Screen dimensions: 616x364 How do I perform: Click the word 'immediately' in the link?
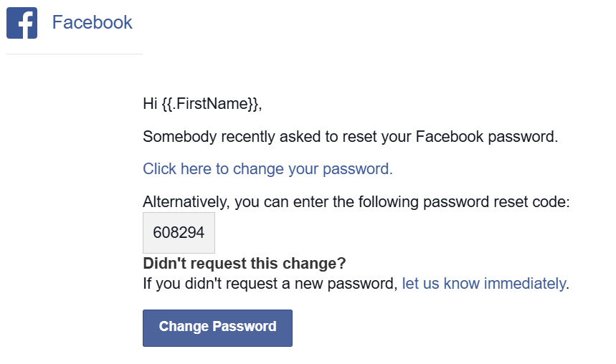pos(524,283)
